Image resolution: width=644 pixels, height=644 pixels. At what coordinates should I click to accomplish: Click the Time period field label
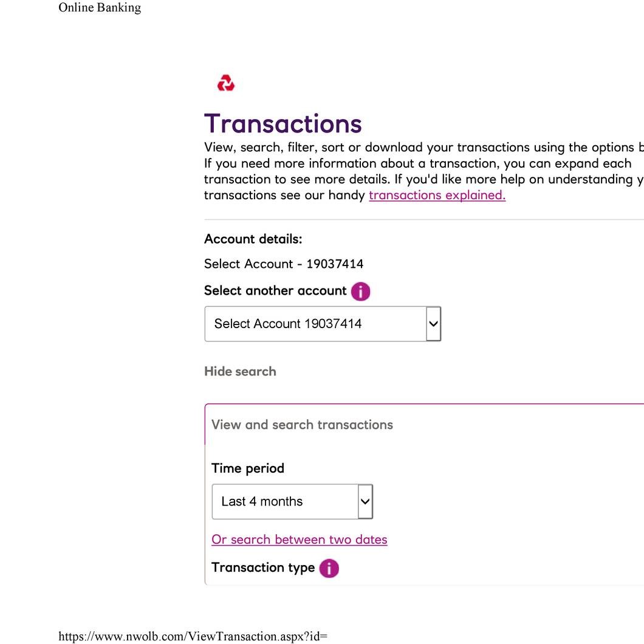[x=247, y=468]
